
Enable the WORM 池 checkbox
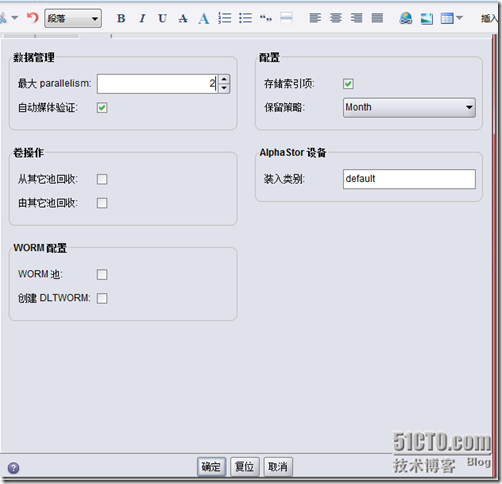click(102, 274)
